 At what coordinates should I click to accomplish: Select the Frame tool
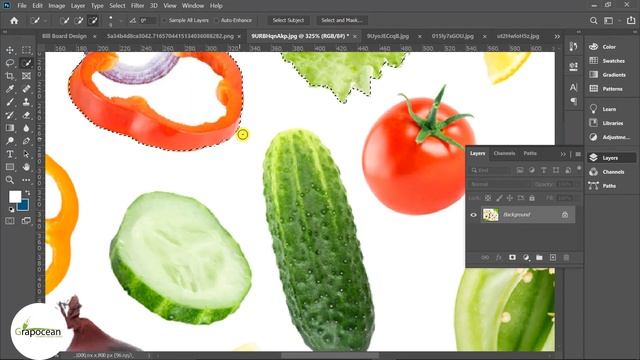[26, 76]
